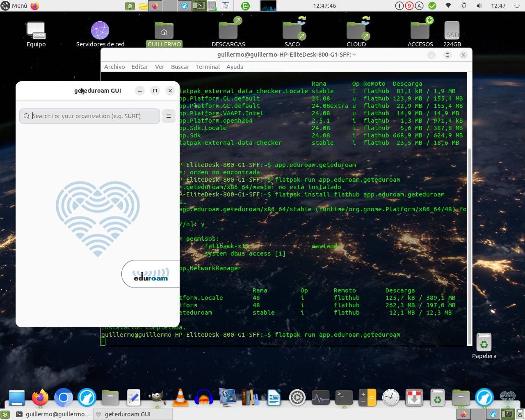Viewport: 525px width, 420px height.
Task: Open Firefox from the bottom panel
Action: coord(40,397)
